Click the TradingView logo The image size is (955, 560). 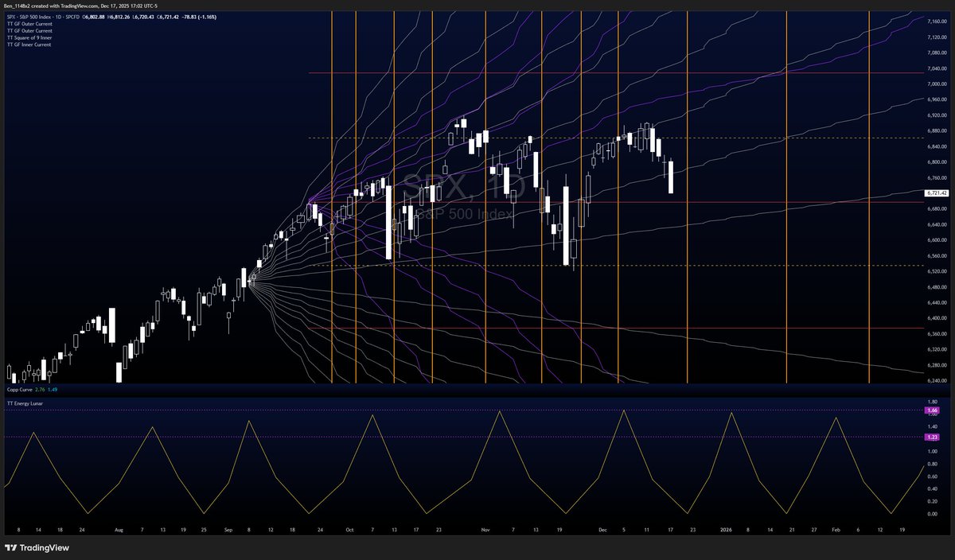(x=37, y=547)
